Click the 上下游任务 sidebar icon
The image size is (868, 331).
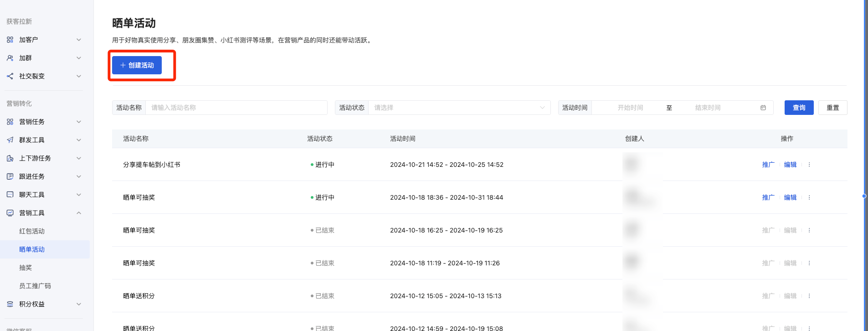[10, 158]
